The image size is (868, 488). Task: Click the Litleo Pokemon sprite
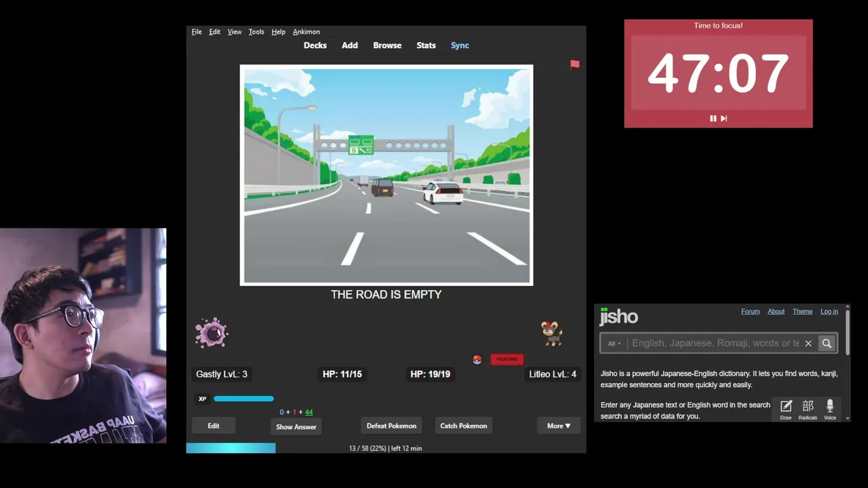[x=552, y=333]
